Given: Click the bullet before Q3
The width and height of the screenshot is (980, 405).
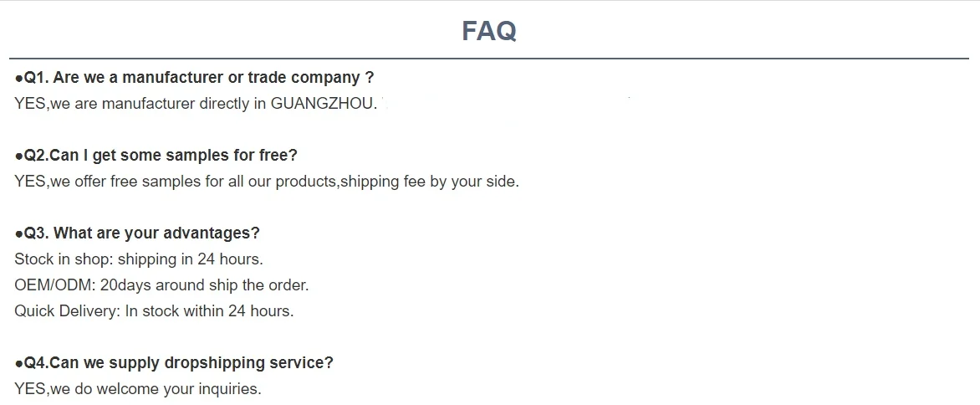Looking at the screenshot, I should click(x=18, y=233).
